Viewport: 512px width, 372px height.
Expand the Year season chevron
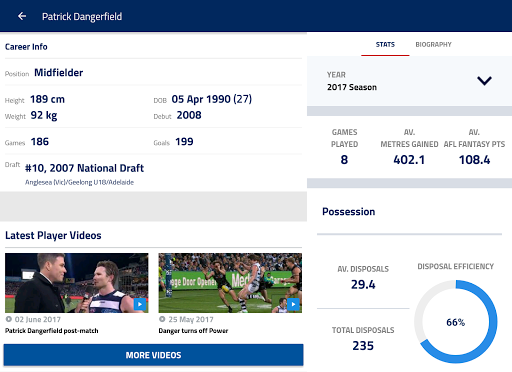click(484, 81)
